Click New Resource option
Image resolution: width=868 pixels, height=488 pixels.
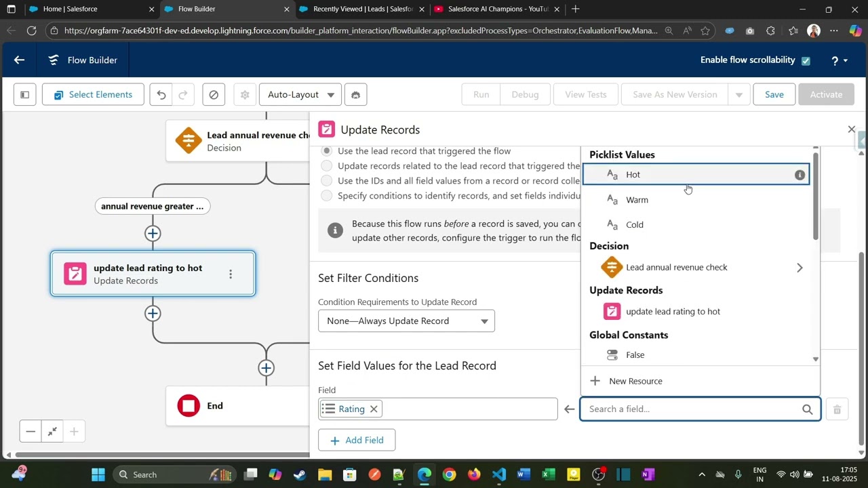point(700,381)
